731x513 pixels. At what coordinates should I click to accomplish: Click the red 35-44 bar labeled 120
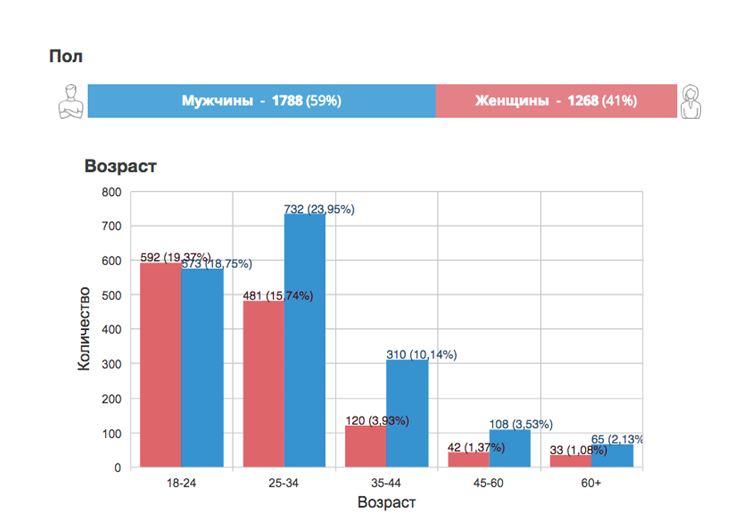(366, 446)
